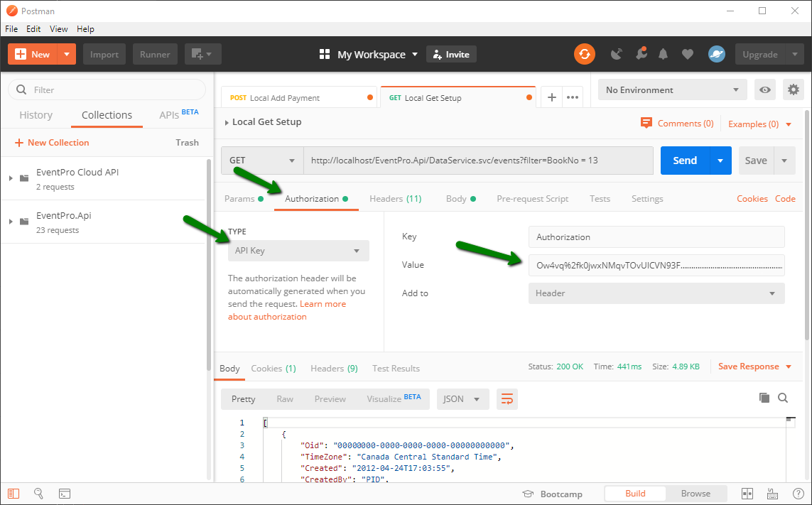
Task: Click the environment quick look eye icon
Action: point(765,89)
